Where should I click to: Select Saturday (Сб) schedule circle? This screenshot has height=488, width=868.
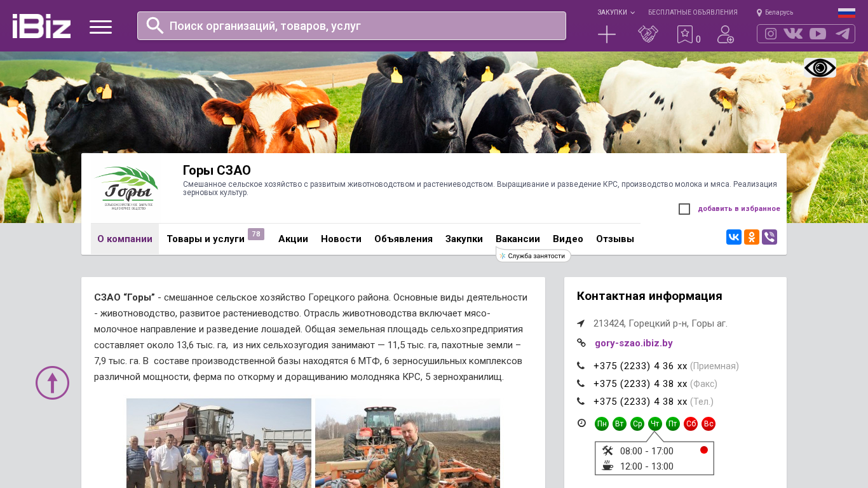(691, 424)
